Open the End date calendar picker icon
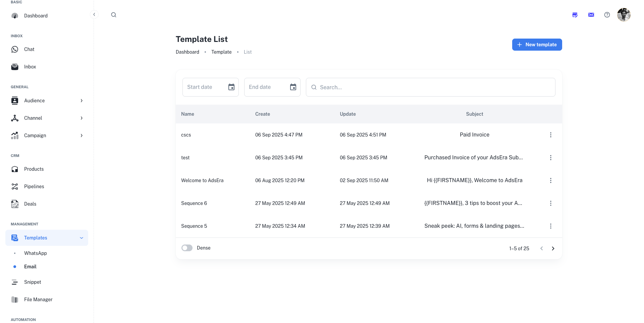Screen dimensions: 644x323 click(293, 87)
